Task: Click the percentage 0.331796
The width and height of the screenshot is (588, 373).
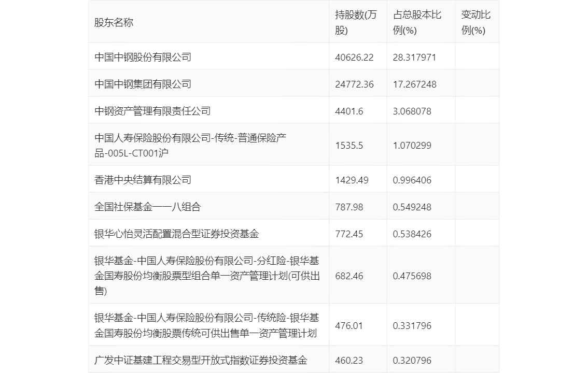Action: [x=412, y=325]
